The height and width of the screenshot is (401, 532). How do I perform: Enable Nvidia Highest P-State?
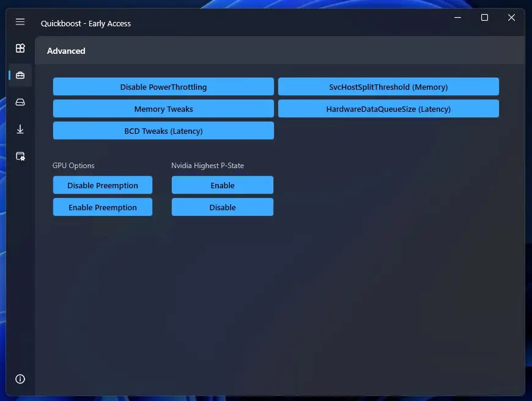click(222, 185)
